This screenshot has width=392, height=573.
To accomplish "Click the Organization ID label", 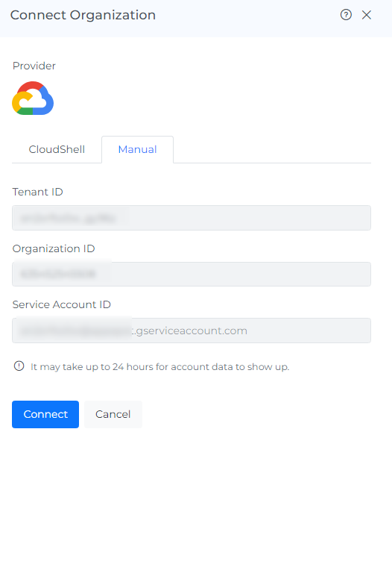I will (54, 248).
